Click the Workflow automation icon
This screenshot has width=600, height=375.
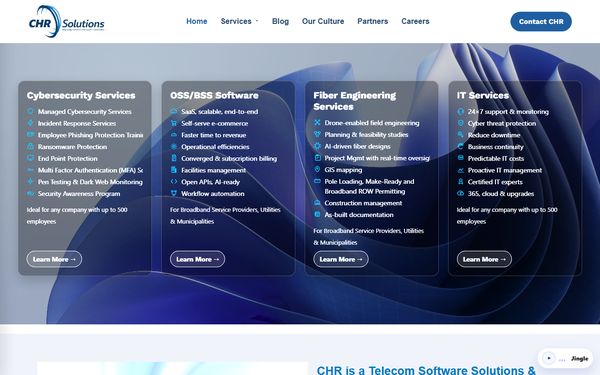pos(174,193)
